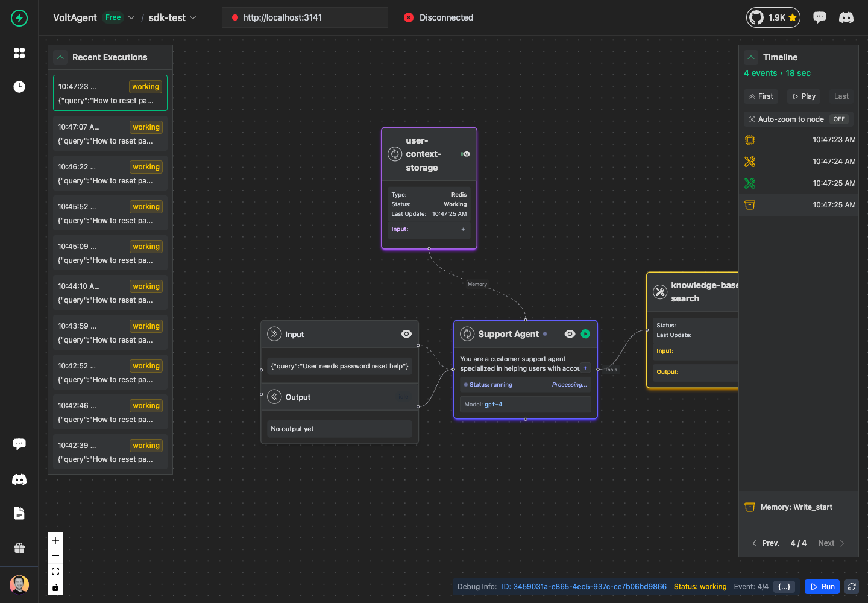Select the first 10:47:25 AM green tool event
The image size is (868, 603).
tap(799, 183)
